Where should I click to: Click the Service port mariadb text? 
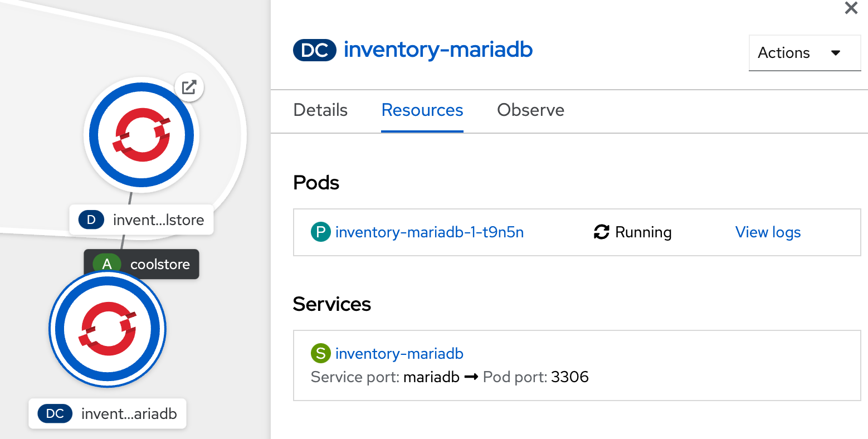pyautogui.click(x=385, y=377)
